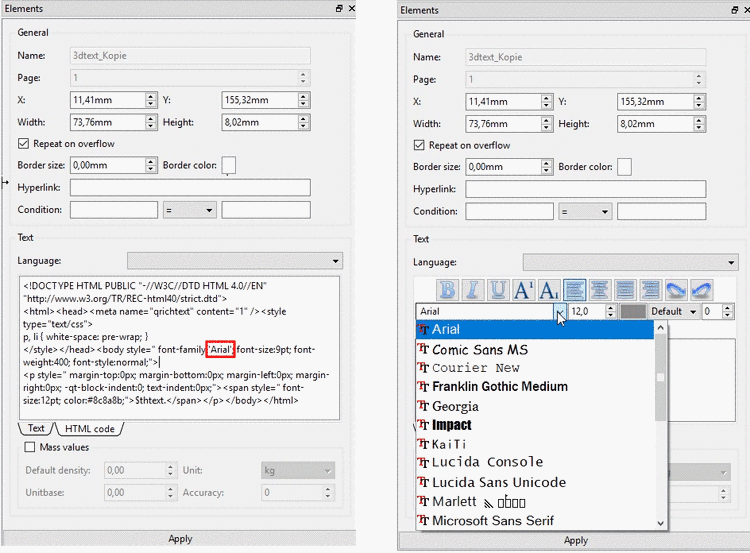This screenshot has width=750, height=553.
Task: Open the kg Unit dropdown
Action: (x=298, y=470)
